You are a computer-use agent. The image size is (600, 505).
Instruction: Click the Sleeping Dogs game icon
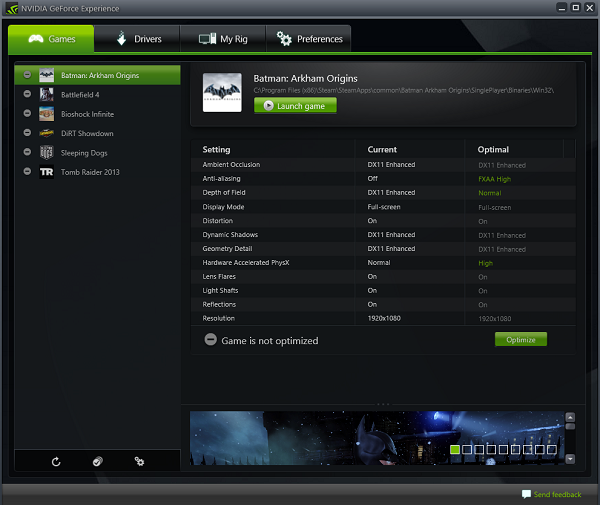click(46, 153)
